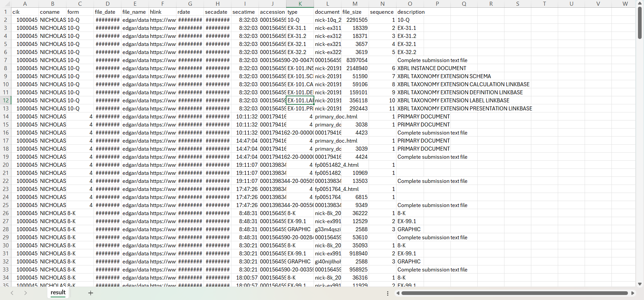This screenshot has width=644, height=300.
Task: Click vertical scrollbar up arrow
Action: point(640,3)
